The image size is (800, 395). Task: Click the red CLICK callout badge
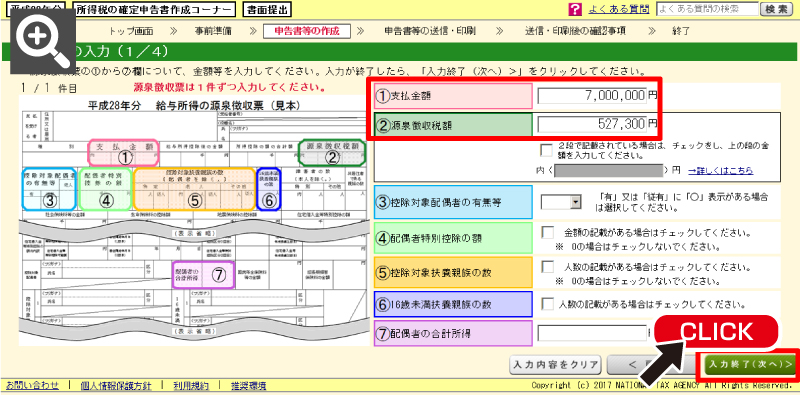(x=716, y=333)
